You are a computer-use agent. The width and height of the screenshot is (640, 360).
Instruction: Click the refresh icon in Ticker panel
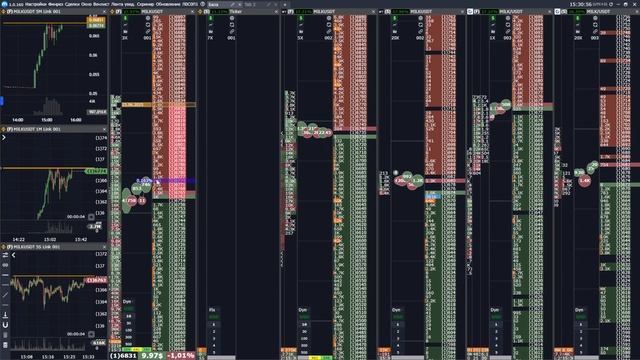point(232,25)
